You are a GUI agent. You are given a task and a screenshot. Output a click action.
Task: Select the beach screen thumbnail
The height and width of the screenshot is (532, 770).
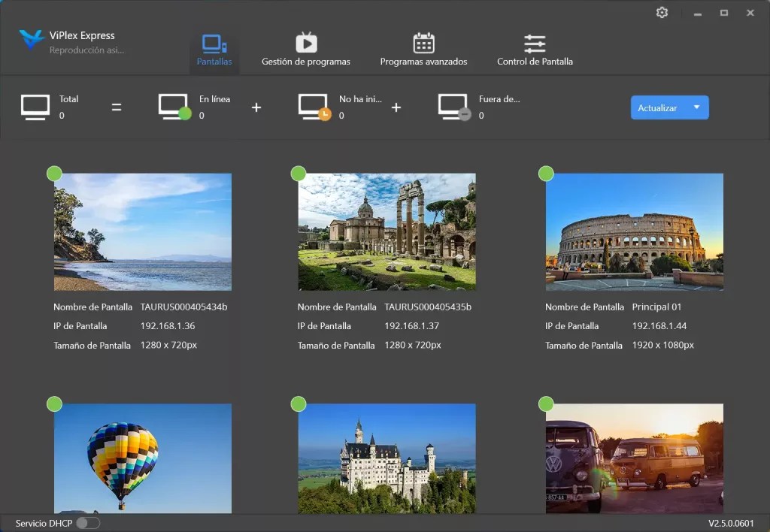point(143,231)
